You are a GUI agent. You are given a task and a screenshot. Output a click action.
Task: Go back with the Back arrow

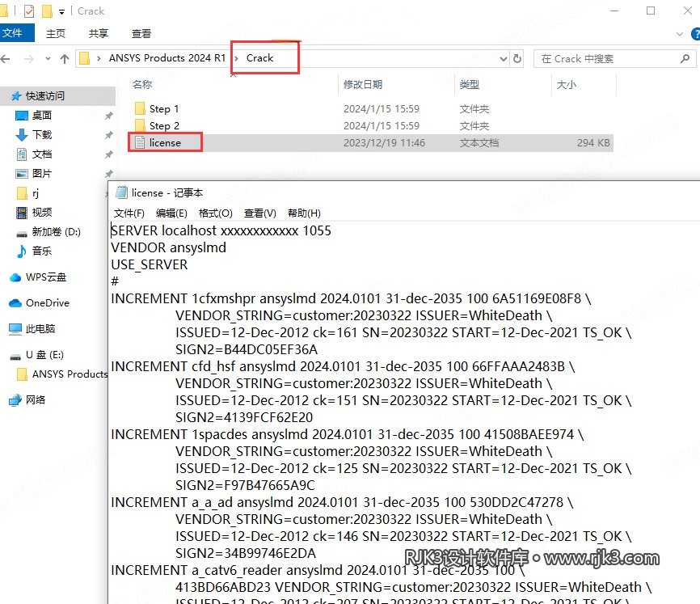(x=6, y=58)
